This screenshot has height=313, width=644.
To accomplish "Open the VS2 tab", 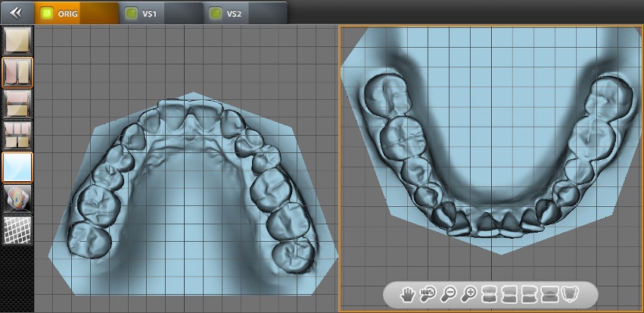I will (246, 13).
